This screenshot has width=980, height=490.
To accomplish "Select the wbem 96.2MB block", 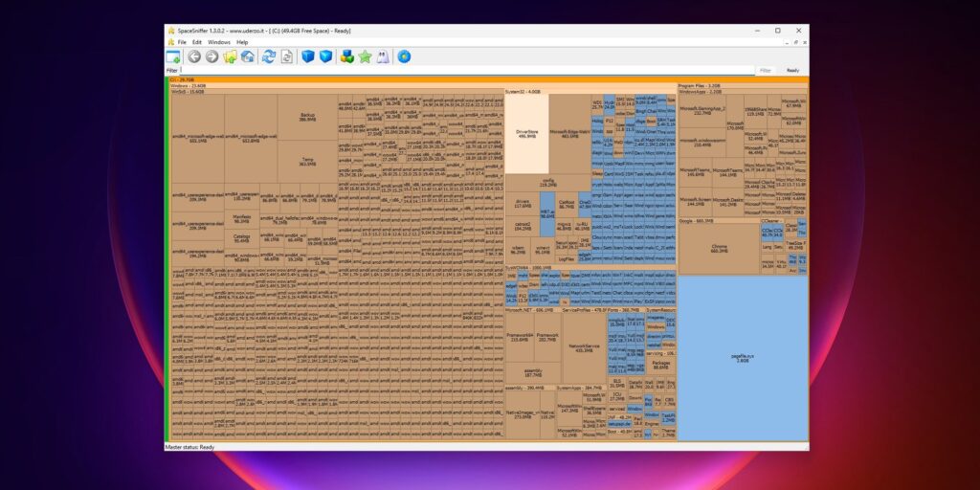I will (518, 250).
